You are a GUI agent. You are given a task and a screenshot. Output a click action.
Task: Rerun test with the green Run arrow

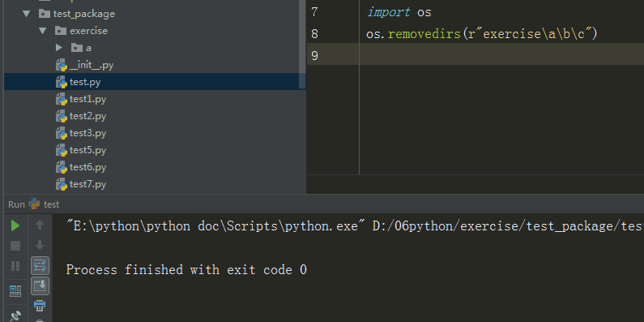tap(15, 225)
